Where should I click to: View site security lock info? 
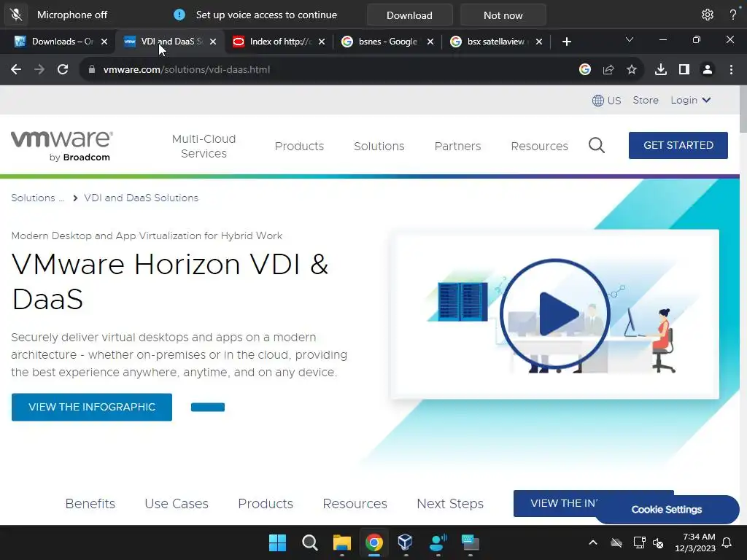coord(91,69)
